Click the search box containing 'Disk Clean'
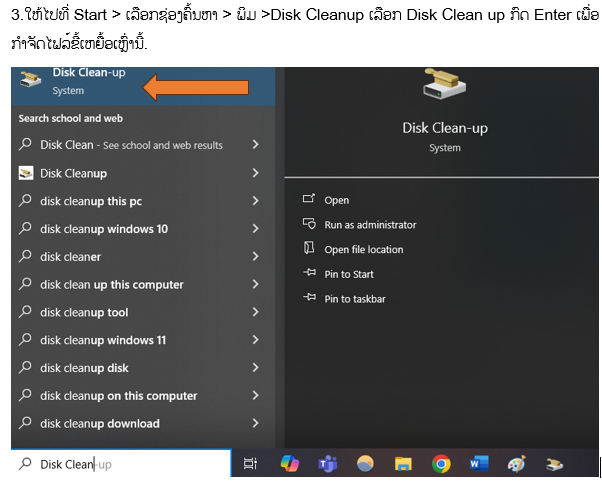Image resolution: width=602 pixels, height=481 pixels. (x=120, y=464)
